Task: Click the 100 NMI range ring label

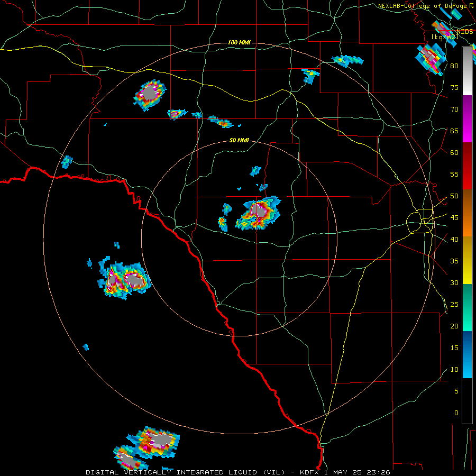Action: click(239, 42)
